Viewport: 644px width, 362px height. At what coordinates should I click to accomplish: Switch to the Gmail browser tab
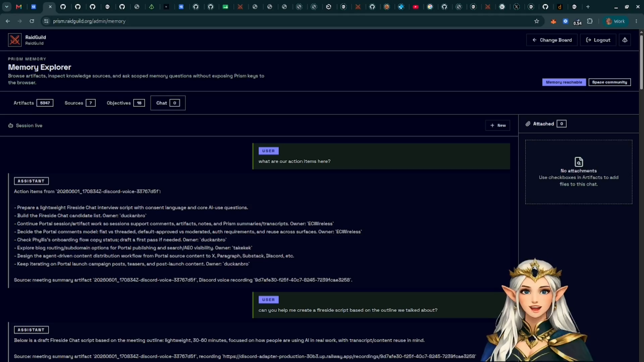[x=19, y=7]
